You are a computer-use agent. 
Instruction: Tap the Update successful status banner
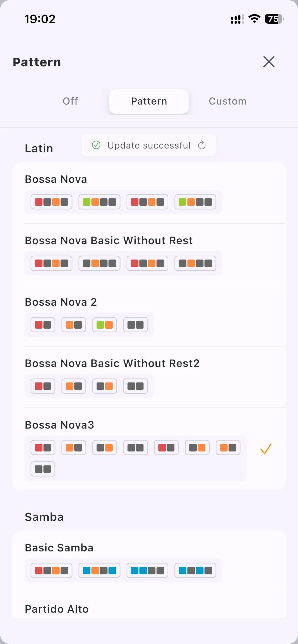click(149, 145)
